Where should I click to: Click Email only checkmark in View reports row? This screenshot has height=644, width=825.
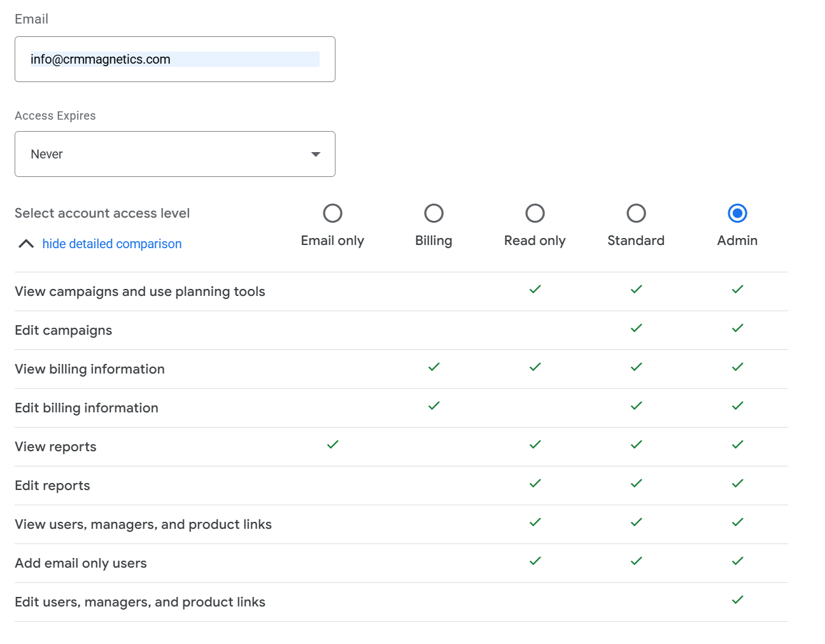332,445
